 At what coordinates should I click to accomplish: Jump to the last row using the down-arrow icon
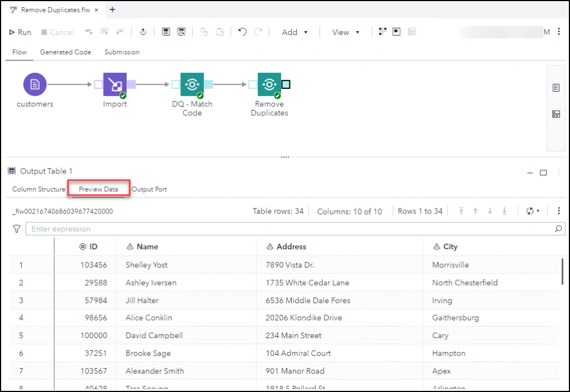(505, 211)
